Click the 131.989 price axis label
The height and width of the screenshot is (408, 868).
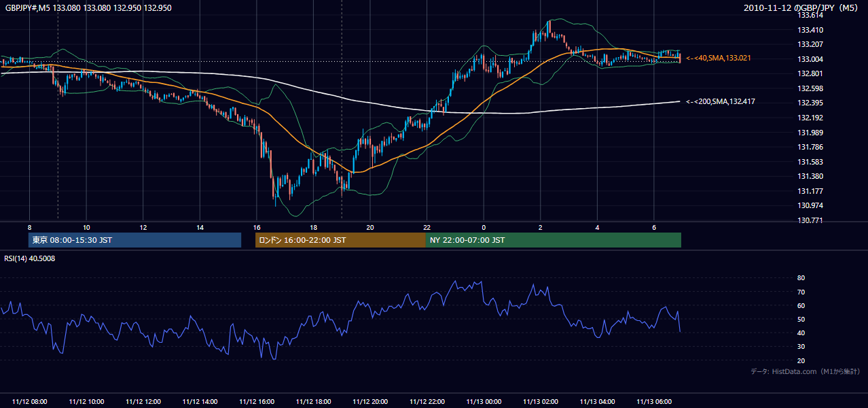click(810, 133)
